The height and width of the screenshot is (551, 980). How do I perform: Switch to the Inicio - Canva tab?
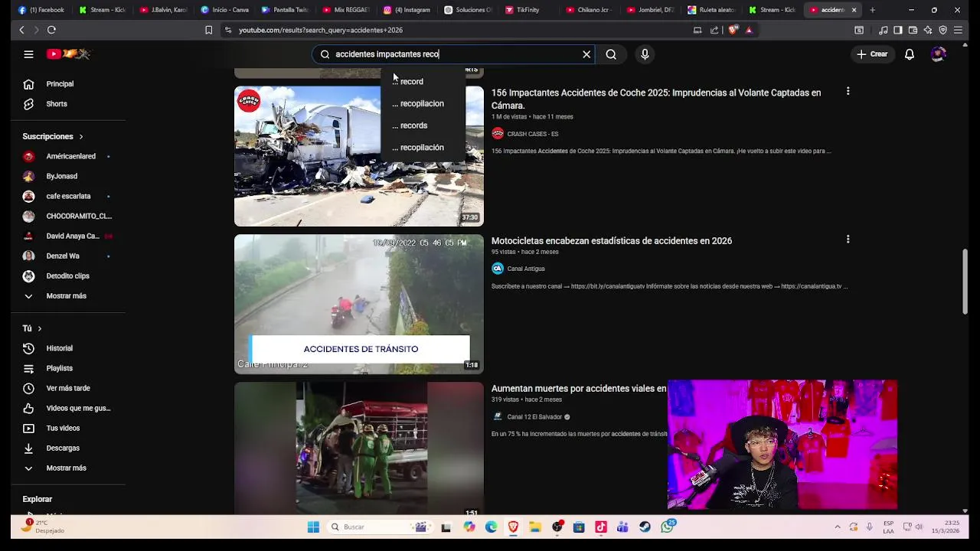tap(224, 10)
